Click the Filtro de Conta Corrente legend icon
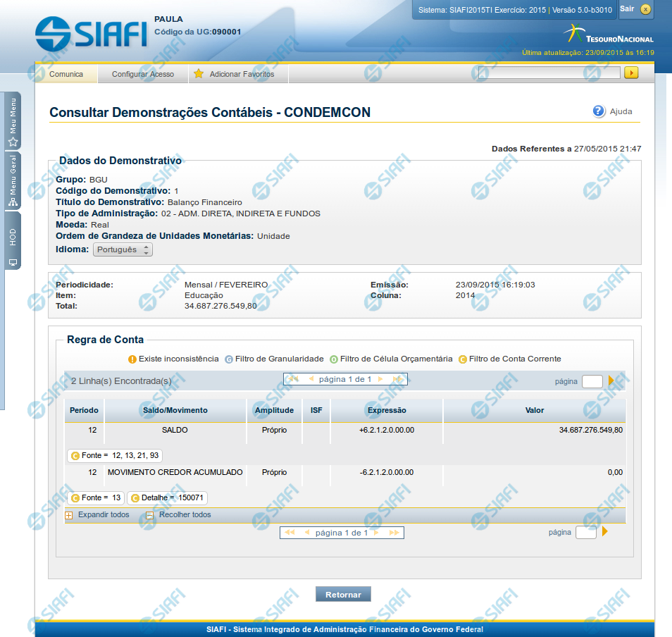This screenshot has height=637, width=672. tap(463, 359)
